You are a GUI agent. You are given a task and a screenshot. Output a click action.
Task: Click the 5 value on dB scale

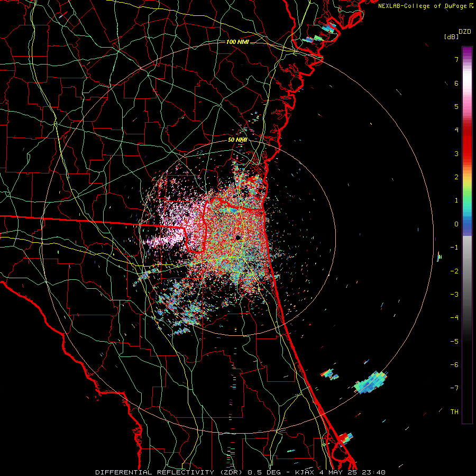pyautogui.click(x=456, y=106)
